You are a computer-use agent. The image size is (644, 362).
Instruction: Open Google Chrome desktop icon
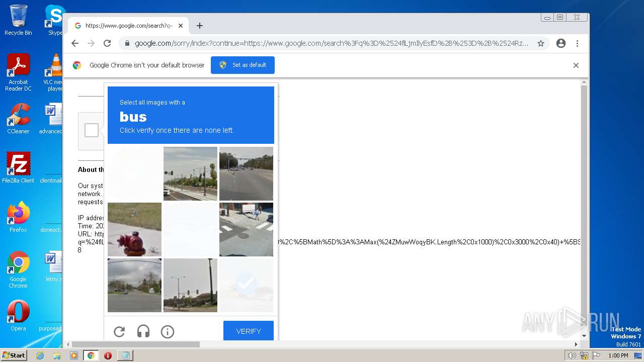pos(18,269)
